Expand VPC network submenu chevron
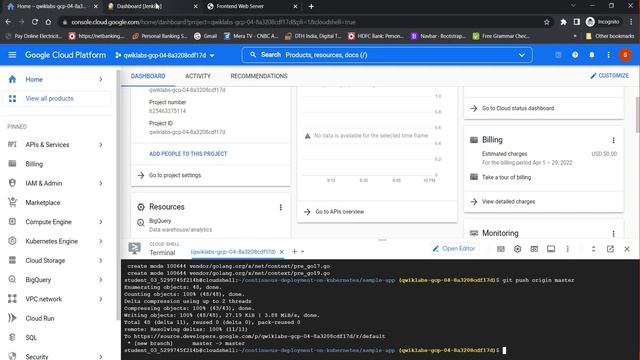 [x=101, y=299]
